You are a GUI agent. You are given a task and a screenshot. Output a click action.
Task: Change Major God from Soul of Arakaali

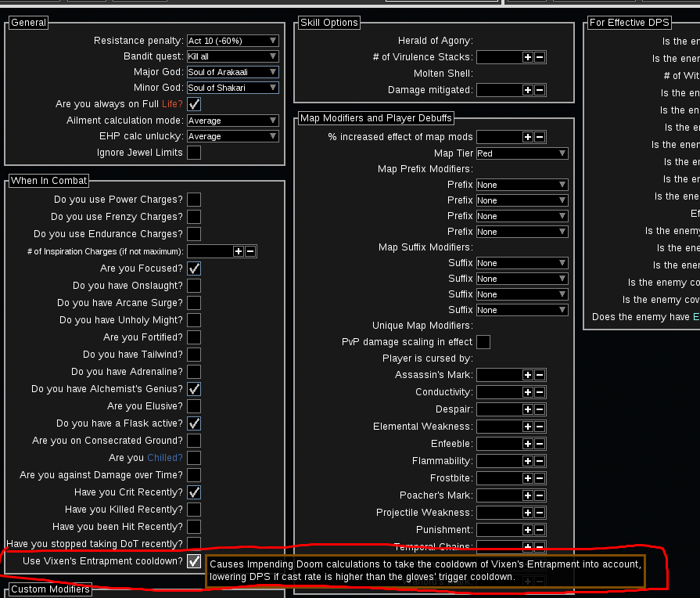tap(232, 71)
